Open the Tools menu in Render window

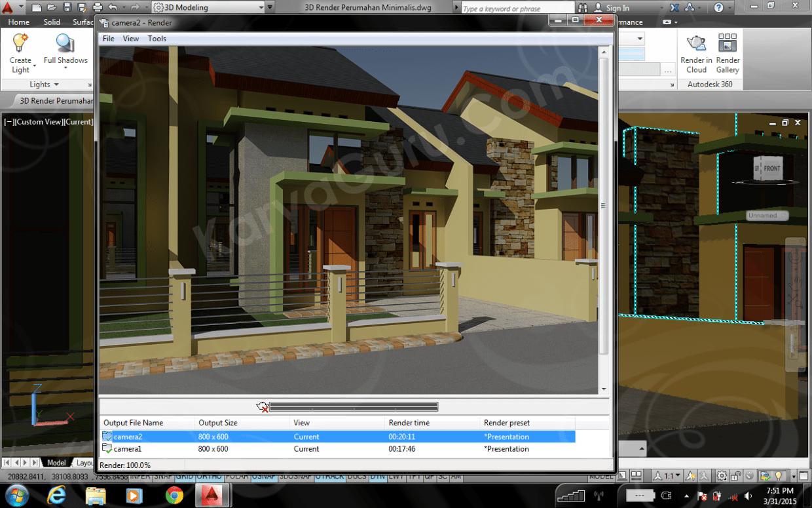[x=157, y=39]
